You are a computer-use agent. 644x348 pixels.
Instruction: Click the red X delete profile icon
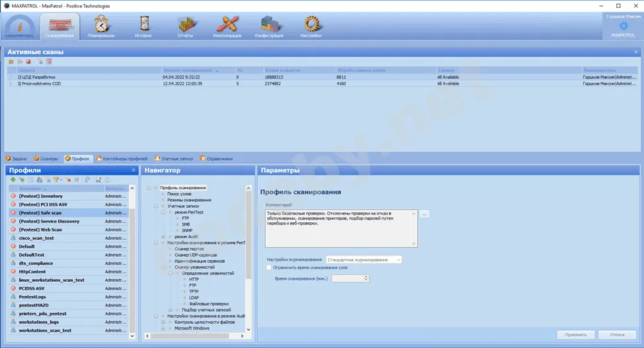click(x=68, y=180)
